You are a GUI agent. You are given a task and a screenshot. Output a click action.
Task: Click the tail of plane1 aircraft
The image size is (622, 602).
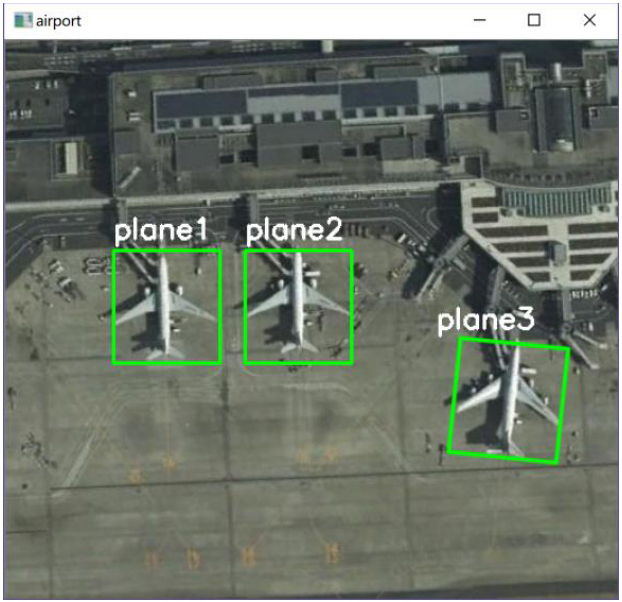tap(166, 353)
